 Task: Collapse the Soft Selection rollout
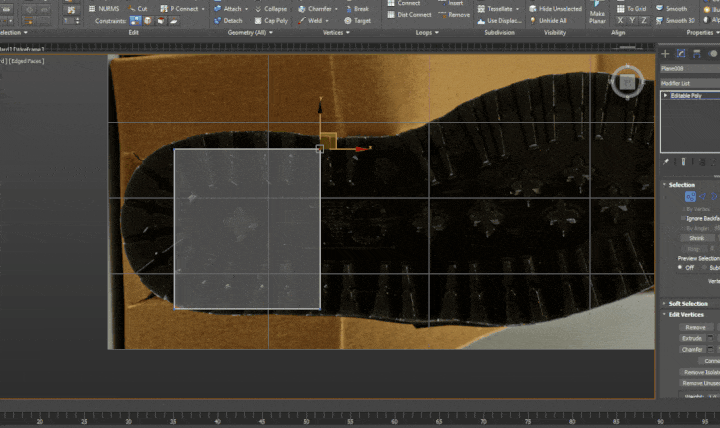[x=688, y=303]
